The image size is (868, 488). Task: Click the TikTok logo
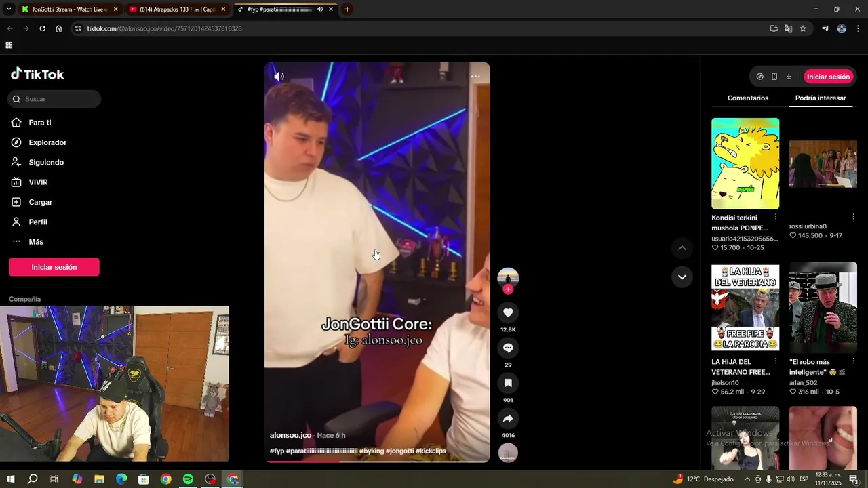click(x=37, y=75)
